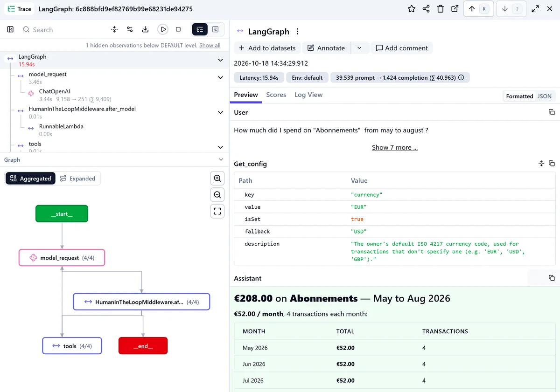Delete the trace with the trash icon
Image resolution: width=560 pixels, height=392 pixels.
coord(441,9)
